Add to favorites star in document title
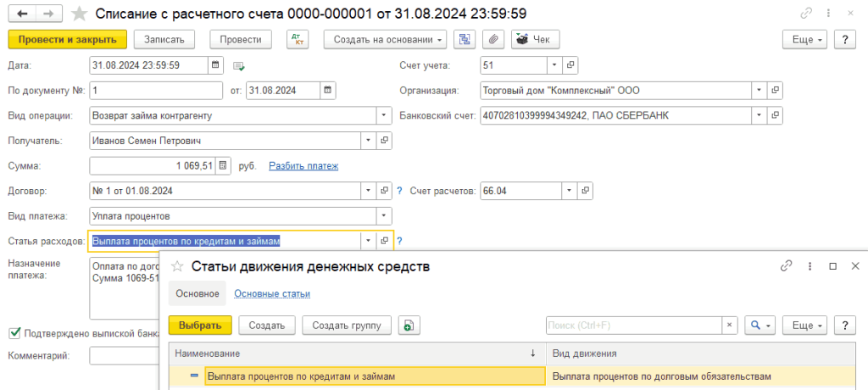 [79, 14]
